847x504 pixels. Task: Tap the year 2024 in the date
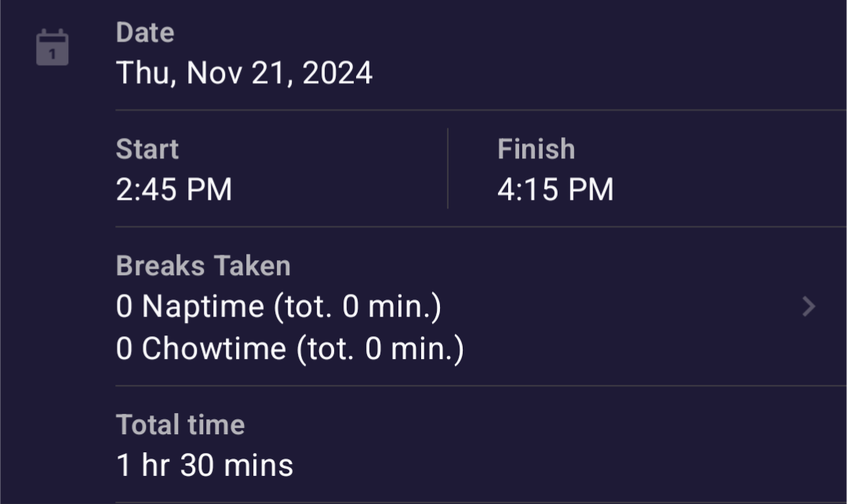[337, 74]
